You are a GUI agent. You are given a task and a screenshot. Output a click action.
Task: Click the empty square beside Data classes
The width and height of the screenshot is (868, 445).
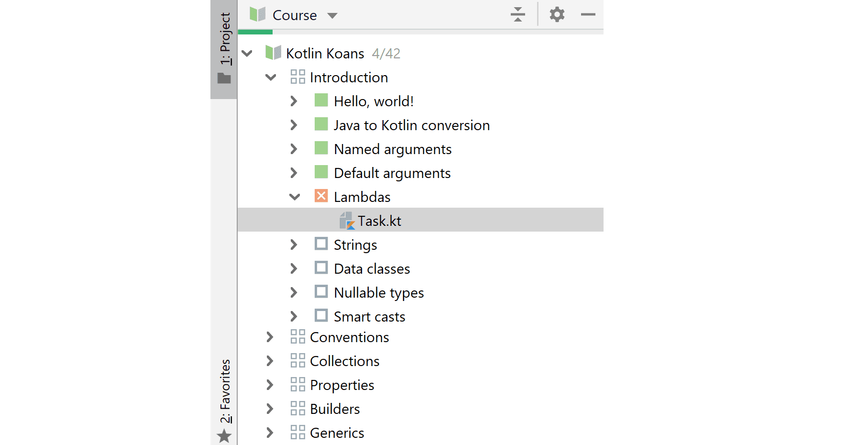tap(321, 268)
